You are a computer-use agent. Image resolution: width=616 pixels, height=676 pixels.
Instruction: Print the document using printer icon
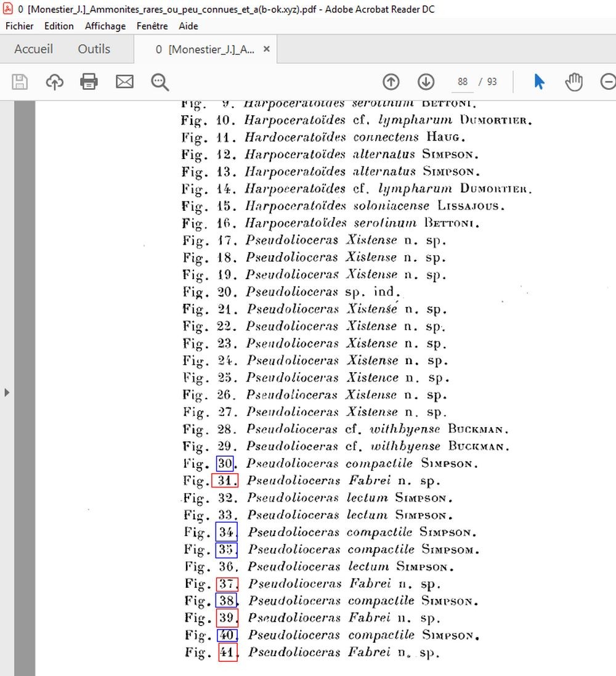89,81
